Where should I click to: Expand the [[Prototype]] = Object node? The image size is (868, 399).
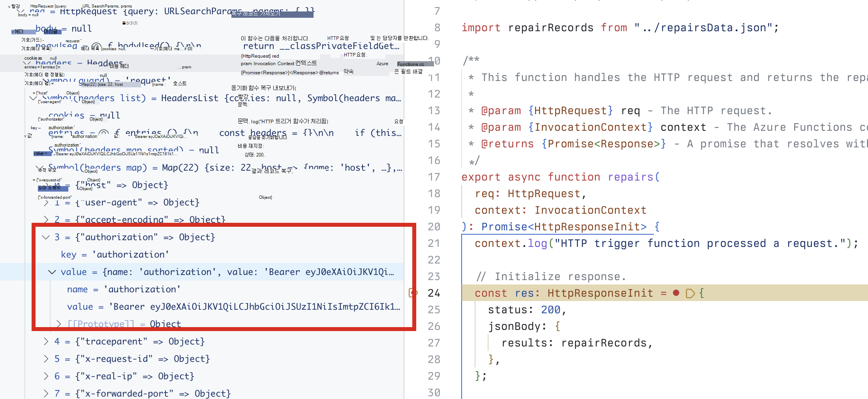pos(59,324)
